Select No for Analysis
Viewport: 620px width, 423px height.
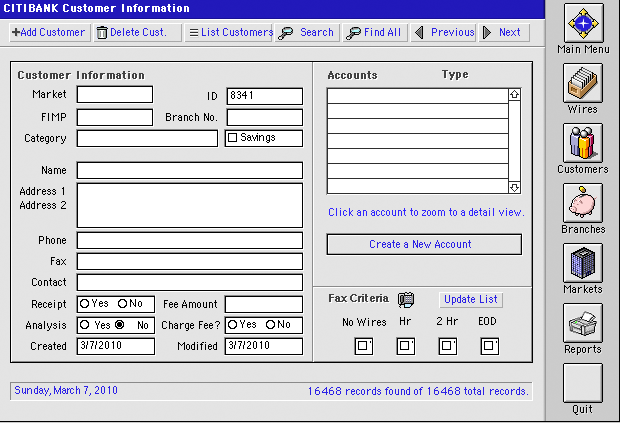pyautogui.click(x=119, y=325)
